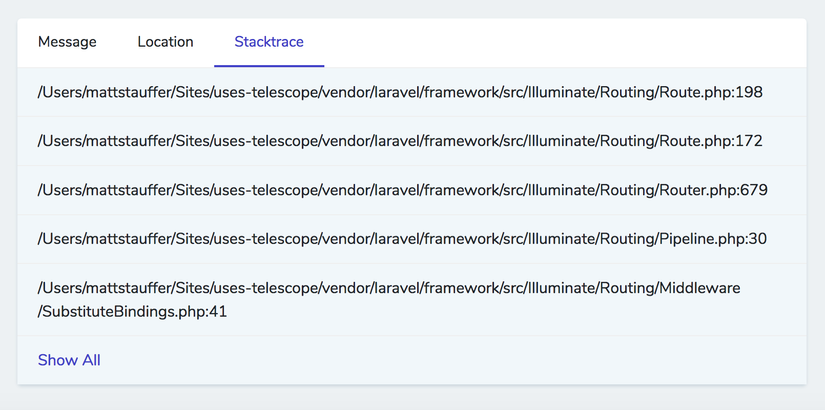Open the Location tab
This screenshot has height=410, width=825.
165,42
